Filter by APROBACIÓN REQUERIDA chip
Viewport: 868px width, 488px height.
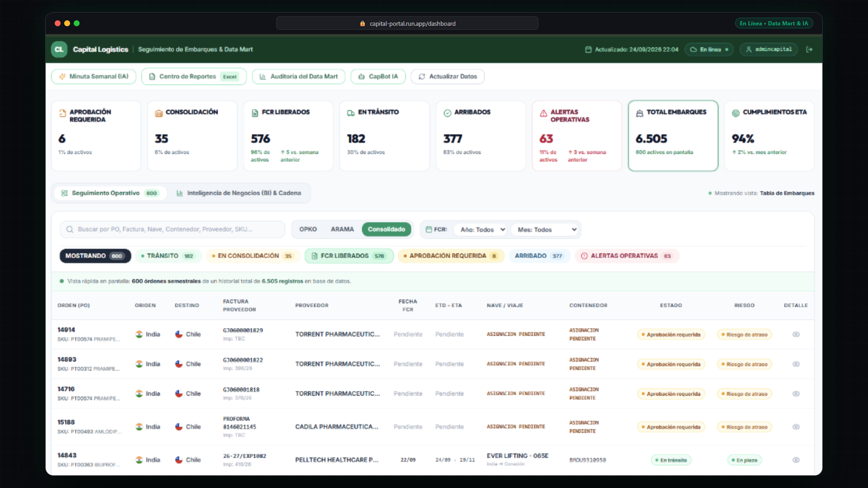[x=451, y=256]
